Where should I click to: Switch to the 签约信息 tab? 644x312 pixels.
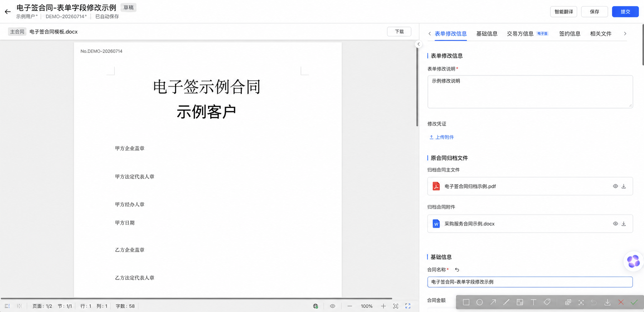570,34
